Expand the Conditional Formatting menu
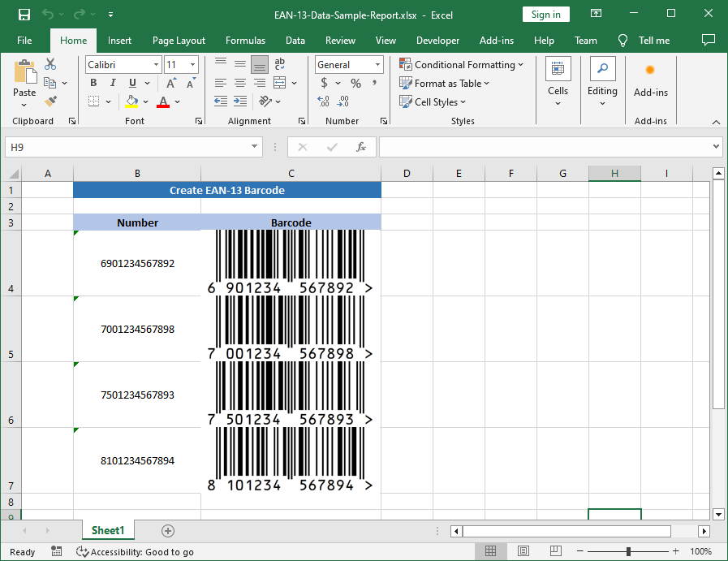The width and height of the screenshot is (728, 561). click(x=461, y=65)
